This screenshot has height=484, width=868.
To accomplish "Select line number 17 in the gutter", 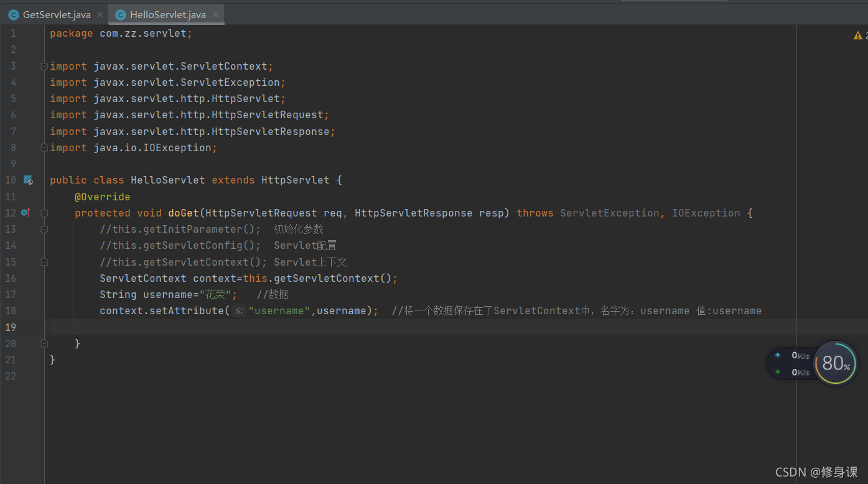I will tap(10, 294).
